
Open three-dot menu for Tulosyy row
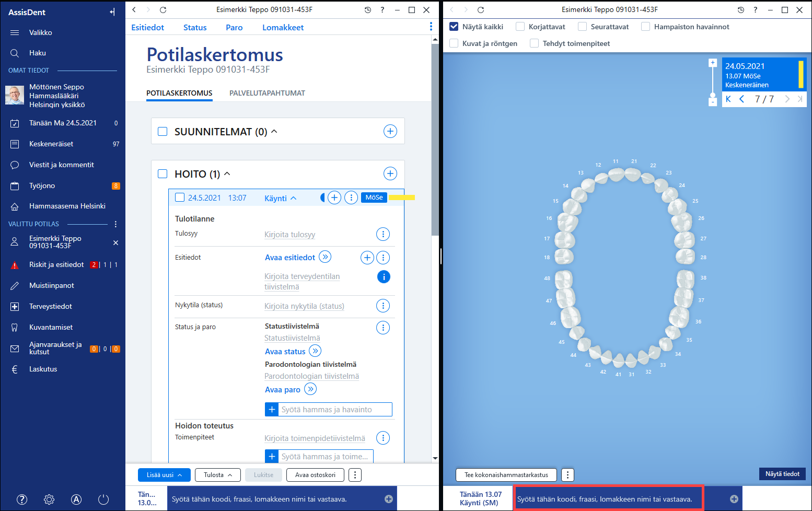383,234
